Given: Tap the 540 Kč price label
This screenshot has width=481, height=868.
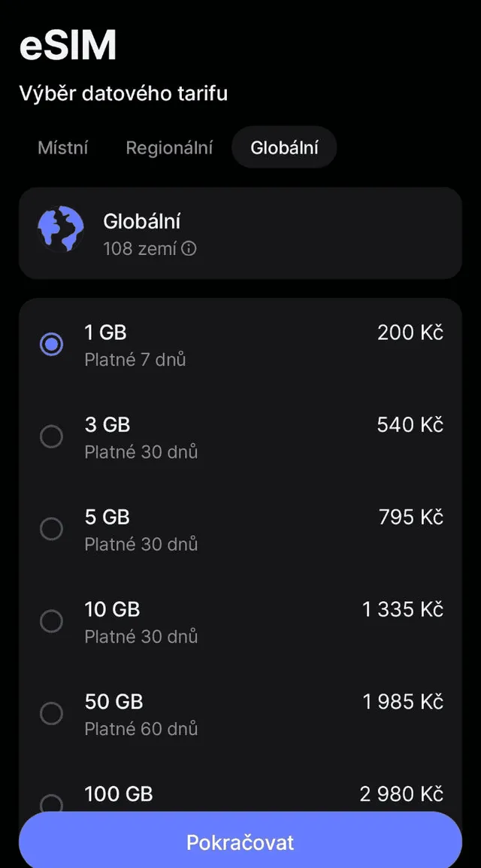Looking at the screenshot, I should pyautogui.click(x=410, y=425).
